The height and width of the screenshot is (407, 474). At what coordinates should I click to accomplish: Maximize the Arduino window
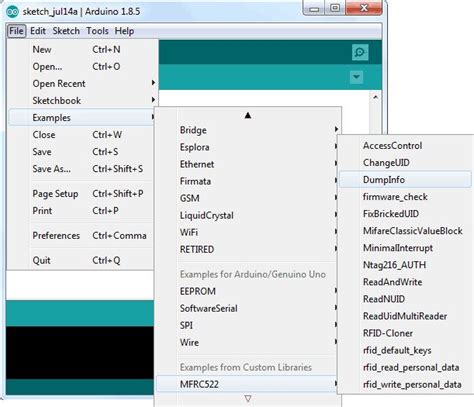pyautogui.click(x=335, y=8)
